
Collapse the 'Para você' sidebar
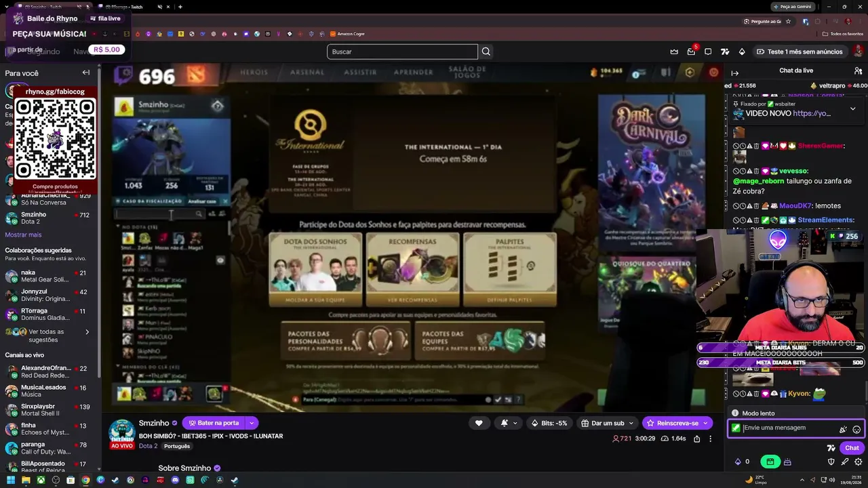(x=86, y=73)
